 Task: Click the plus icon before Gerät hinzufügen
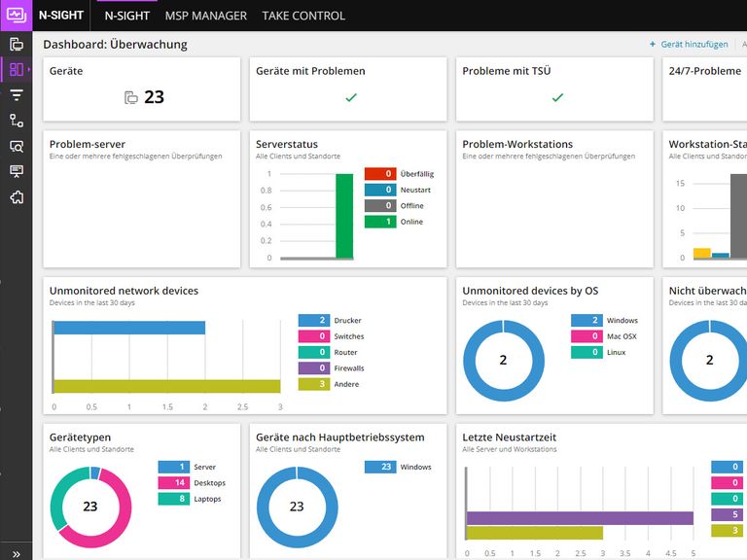[653, 45]
